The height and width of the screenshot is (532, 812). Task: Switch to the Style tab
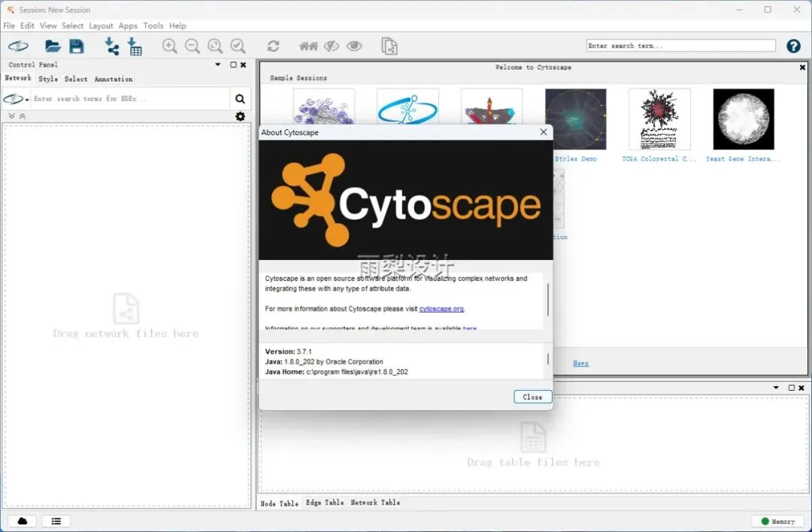pos(48,79)
